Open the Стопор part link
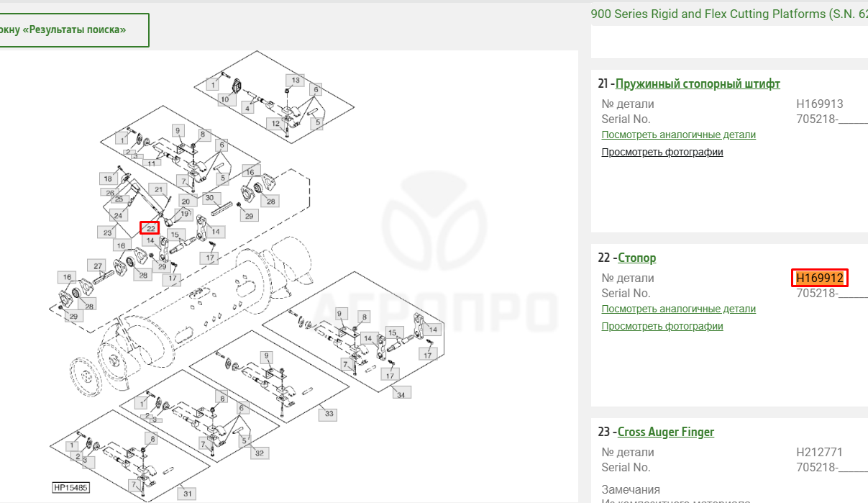The width and height of the screenshot is (868, 503). click(x=636, y=258)
